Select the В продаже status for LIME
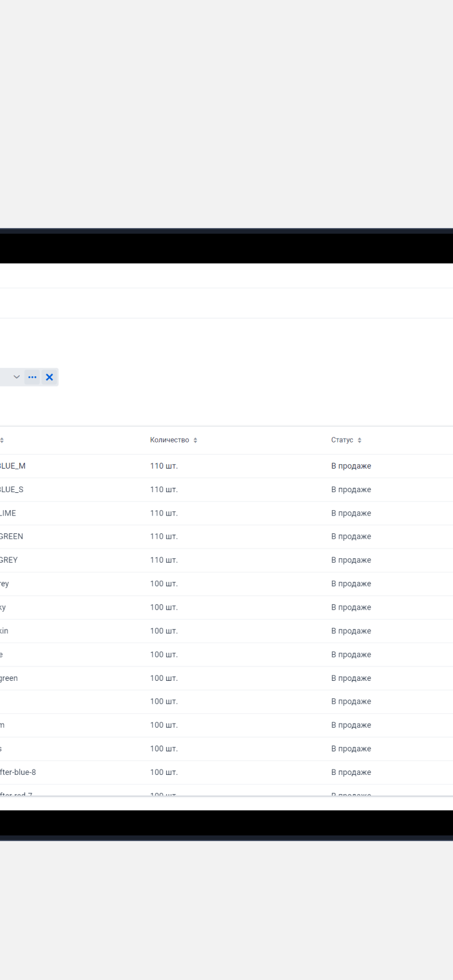 pyautogui.click(x=351, y=513)
